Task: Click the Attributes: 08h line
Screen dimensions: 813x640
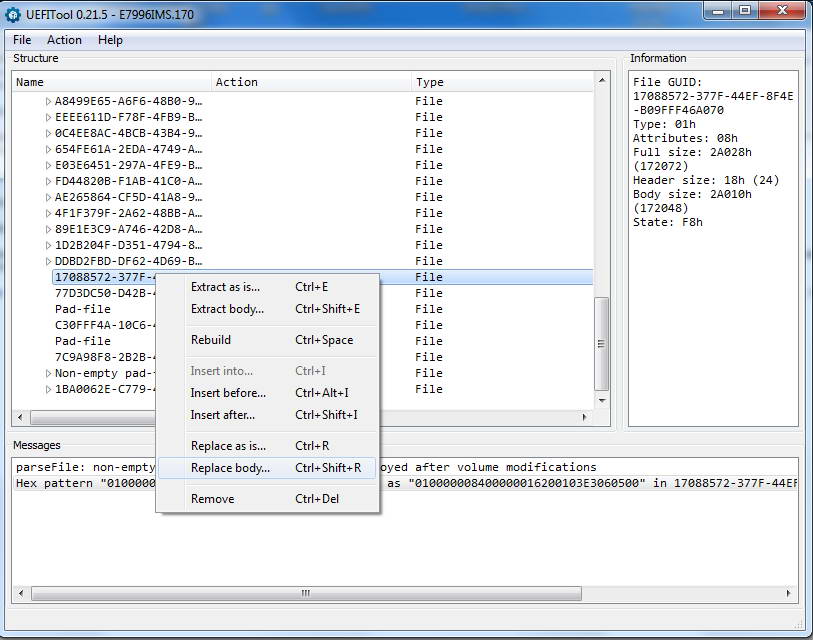Action: 685,138
